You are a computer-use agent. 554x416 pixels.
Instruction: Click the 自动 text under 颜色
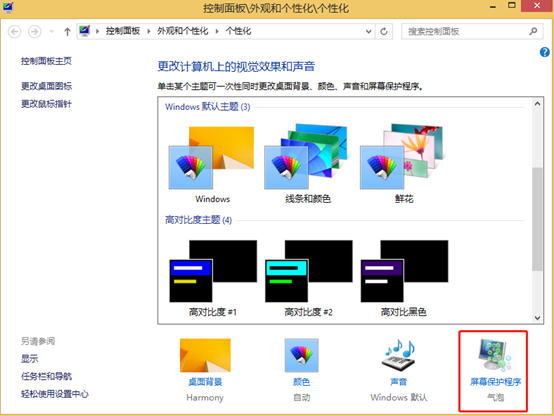coord(301,398)
